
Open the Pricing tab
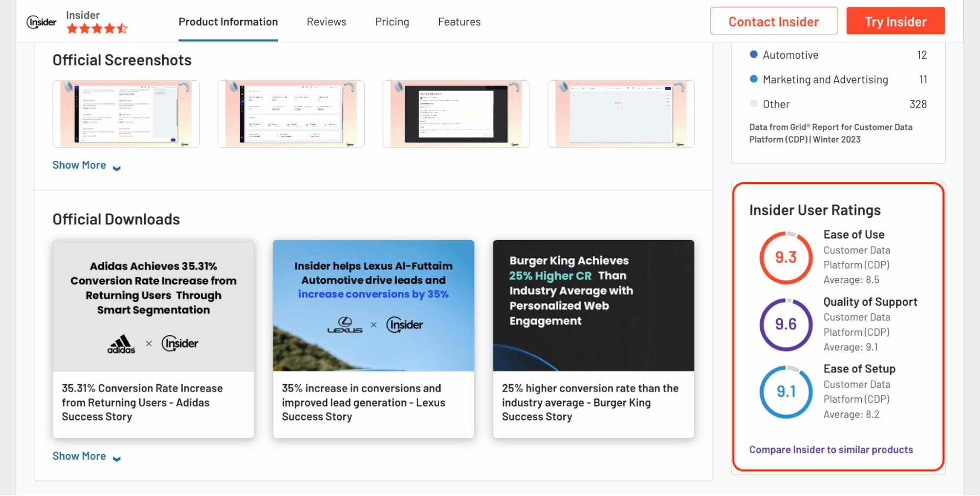[392, 22]
